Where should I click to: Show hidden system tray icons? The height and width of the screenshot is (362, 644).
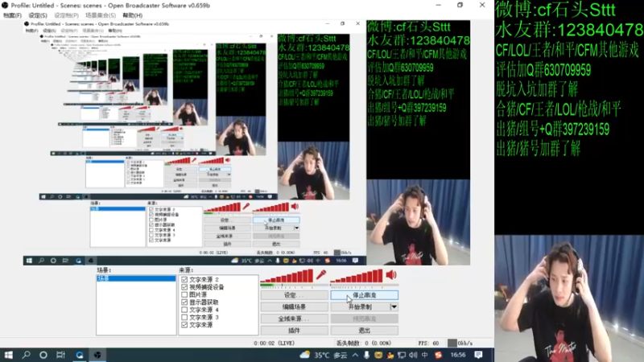(x=355, y=355)
